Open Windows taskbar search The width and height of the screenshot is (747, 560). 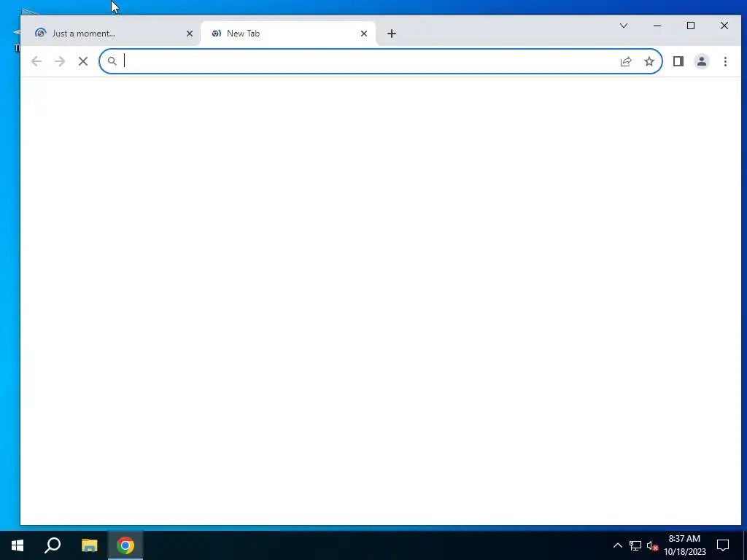[x=53, y=545]
